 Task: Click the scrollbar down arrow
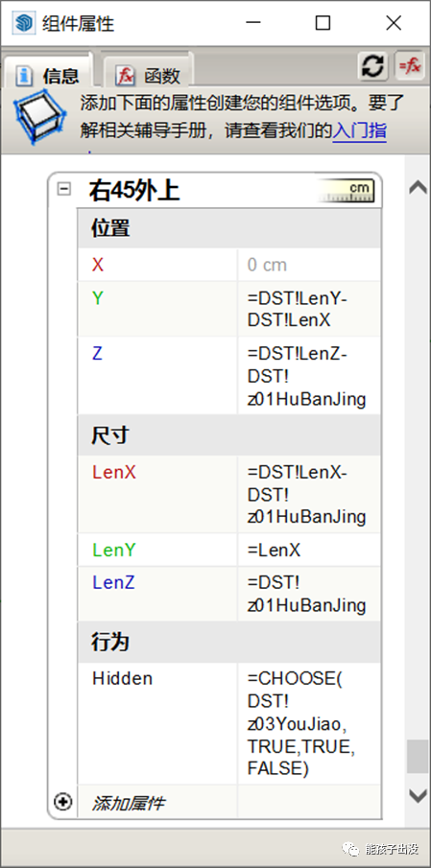click(x=418, y=796)
